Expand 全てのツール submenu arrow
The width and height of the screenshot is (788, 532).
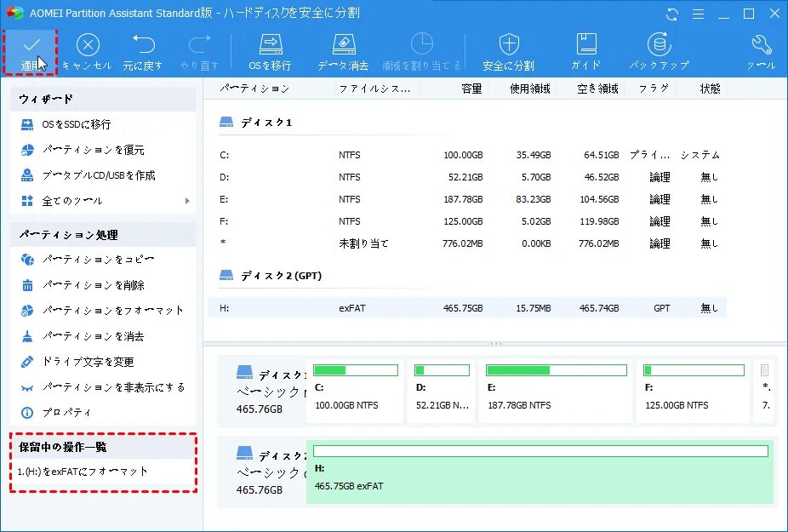[x=187, y=201]
